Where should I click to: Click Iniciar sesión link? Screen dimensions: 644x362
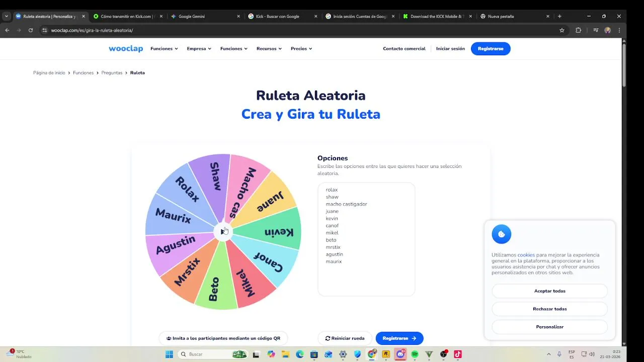point(450,49)
